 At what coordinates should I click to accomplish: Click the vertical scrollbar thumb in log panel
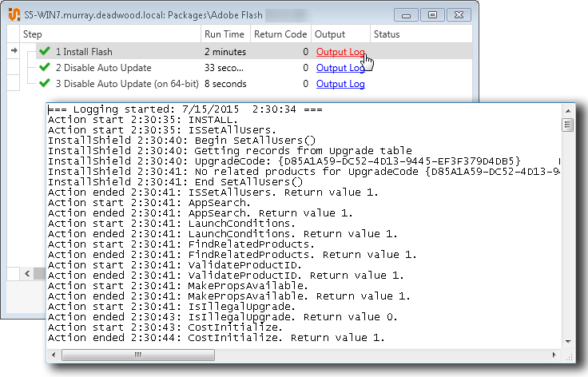(567, 125)
